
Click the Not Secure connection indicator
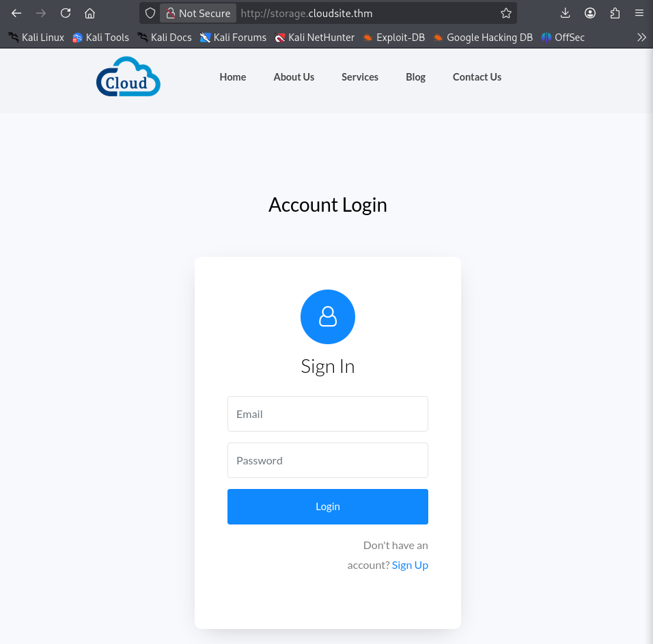[x=198, y=14]
